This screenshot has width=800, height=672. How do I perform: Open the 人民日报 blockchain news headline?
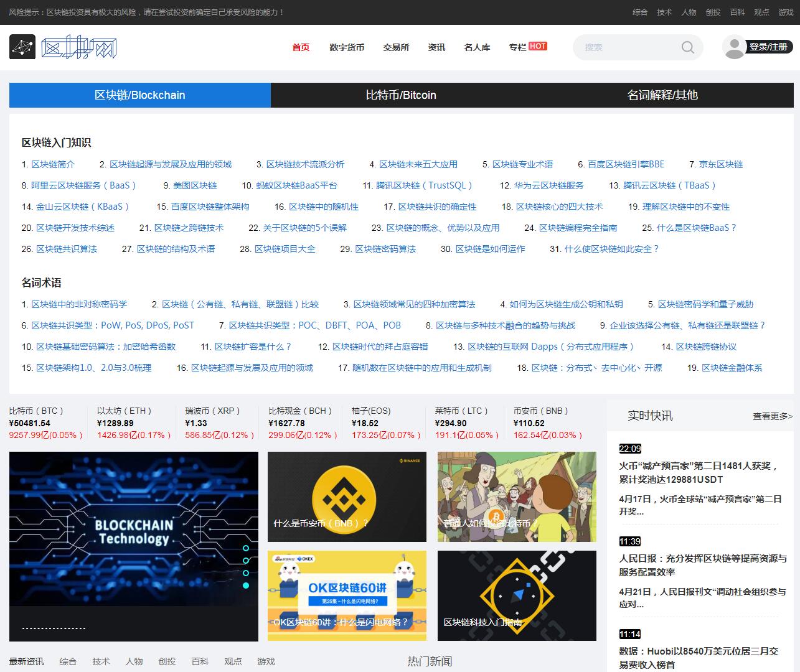[703, 565]
